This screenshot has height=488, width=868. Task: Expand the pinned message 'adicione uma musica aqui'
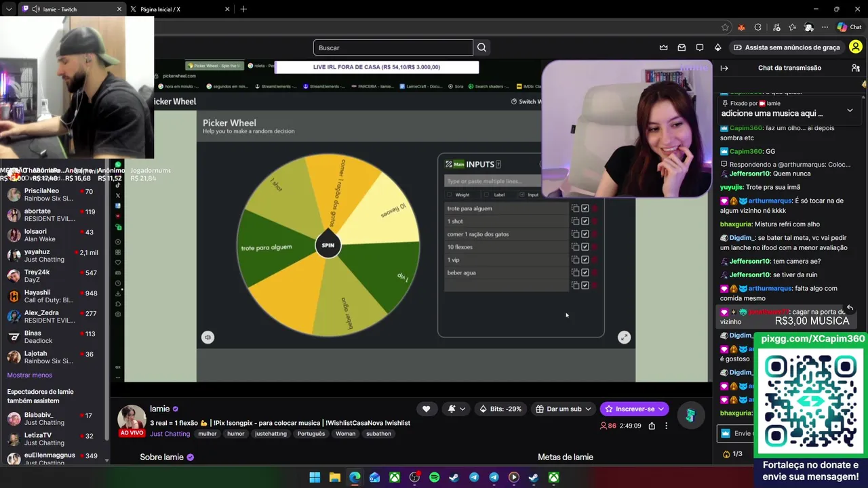(x=850, y=110)
